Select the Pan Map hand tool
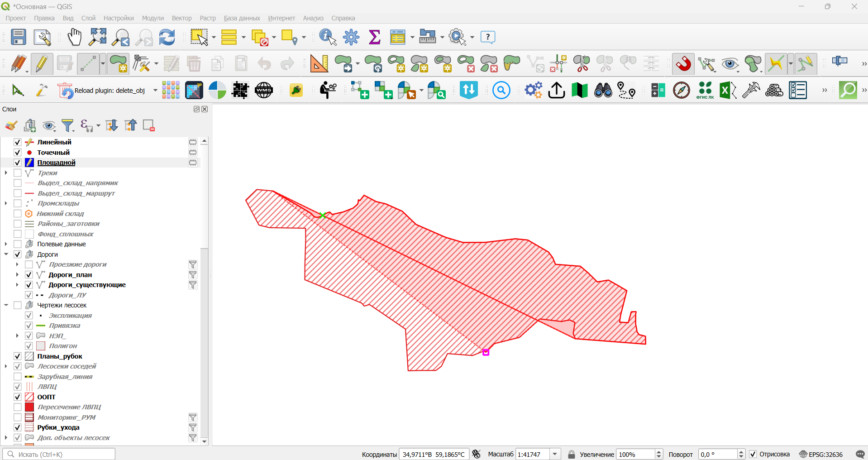 74,37
